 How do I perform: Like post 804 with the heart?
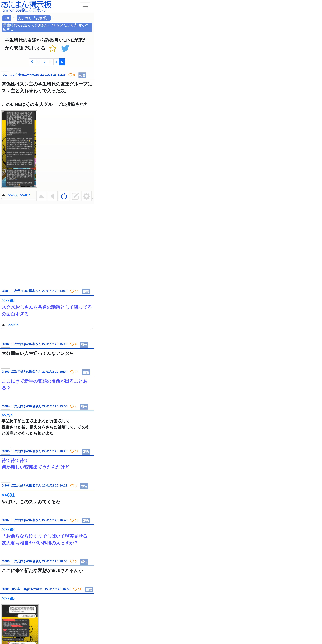(x=72, y=407)
